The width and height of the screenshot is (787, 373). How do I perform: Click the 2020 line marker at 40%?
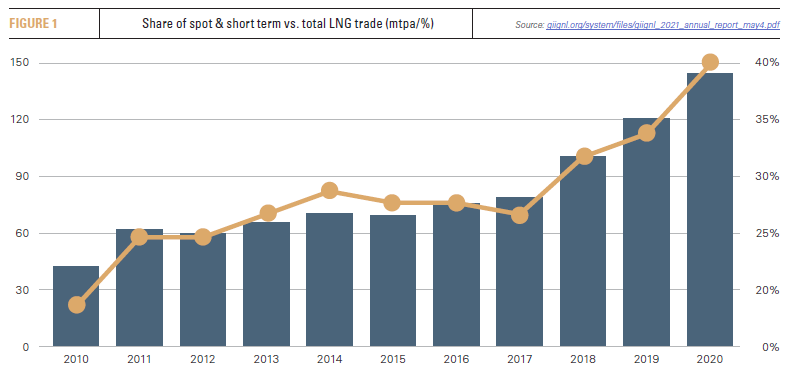[710, 62]
